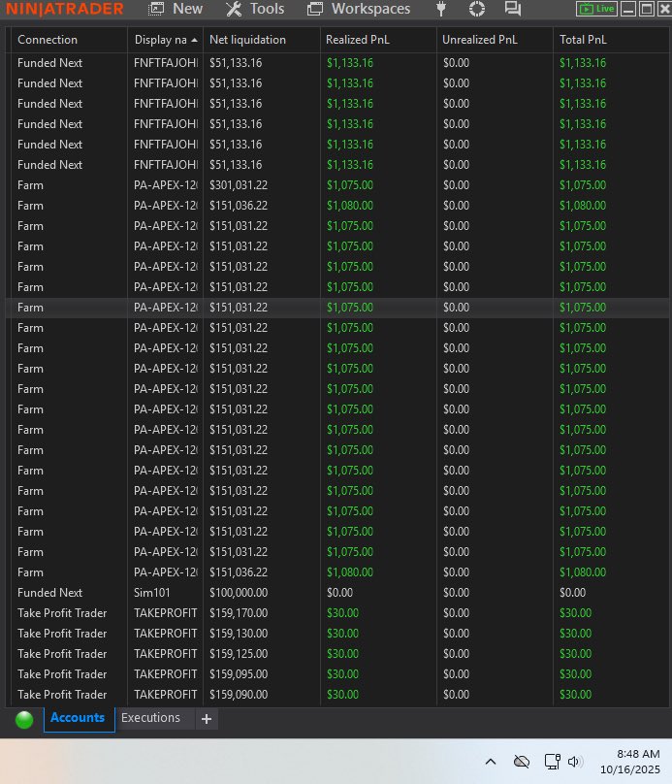
Task: Click the green connection status circle
Action: tap(24, 720)
